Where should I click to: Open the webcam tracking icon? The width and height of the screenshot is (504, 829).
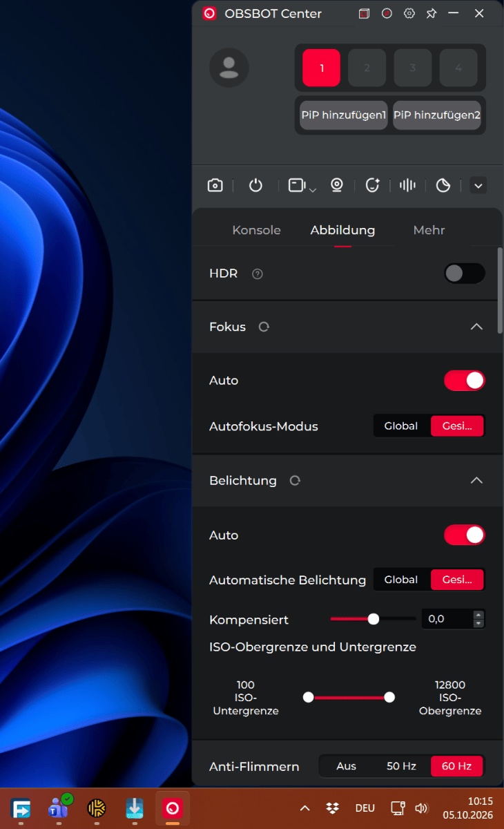click(337, 185)
